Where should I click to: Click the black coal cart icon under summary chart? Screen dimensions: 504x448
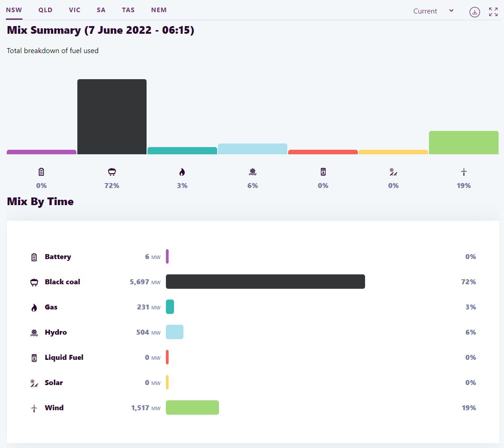[112, 172]
